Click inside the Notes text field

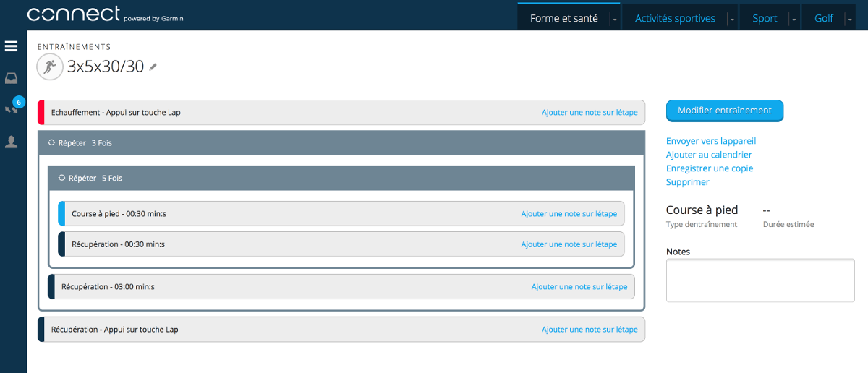(759, 280)
